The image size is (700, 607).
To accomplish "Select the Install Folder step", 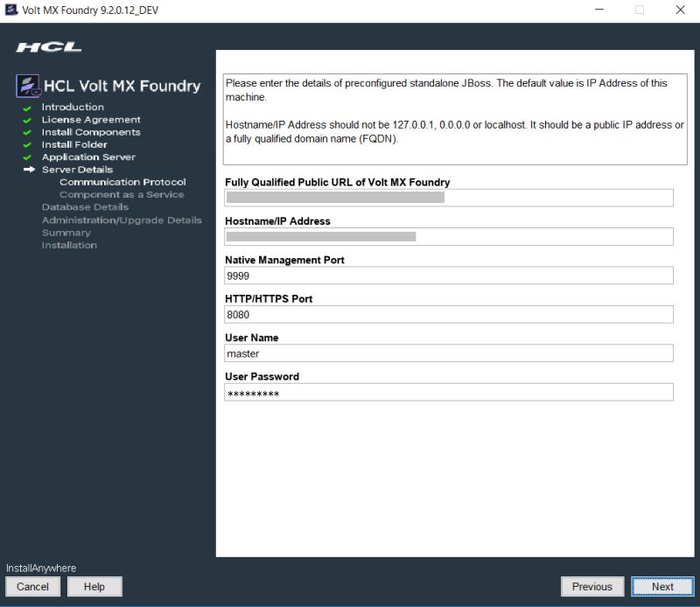I will (x=74, y=144).
